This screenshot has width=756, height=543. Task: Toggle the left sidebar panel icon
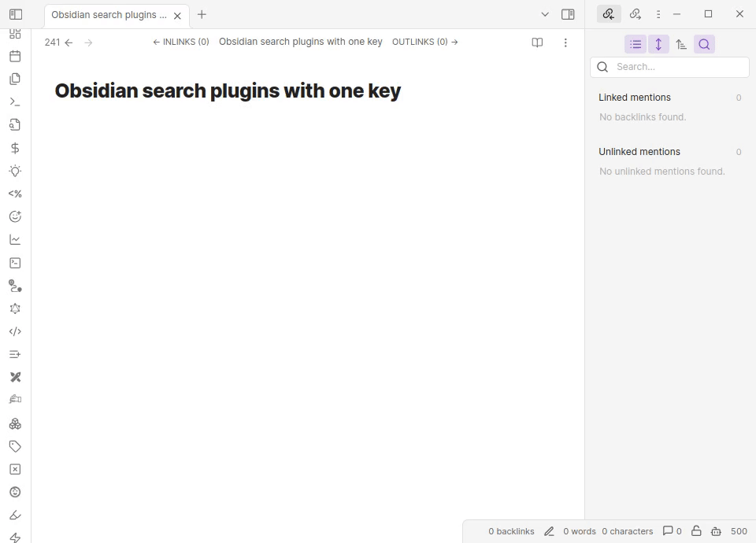(16, 14)
